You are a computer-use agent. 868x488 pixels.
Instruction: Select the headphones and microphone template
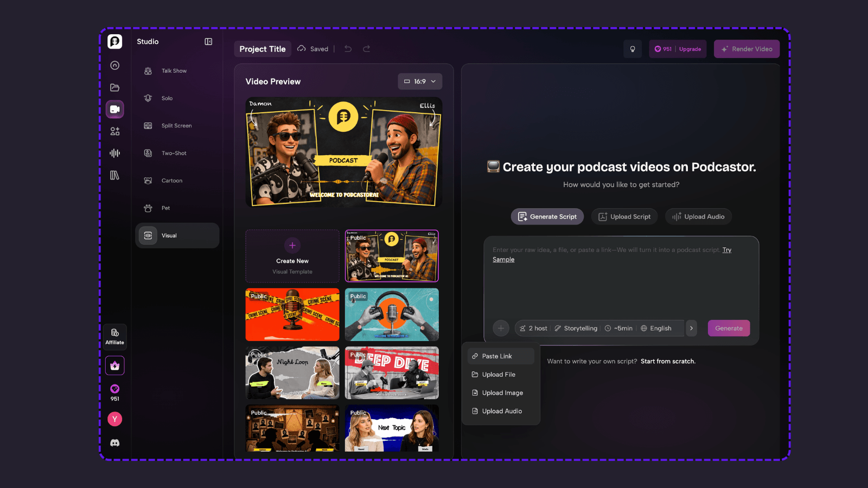point(392,314)
